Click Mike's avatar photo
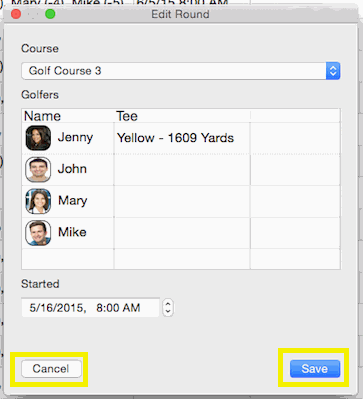The image size is (363, 399). click(x=38, y=233)
